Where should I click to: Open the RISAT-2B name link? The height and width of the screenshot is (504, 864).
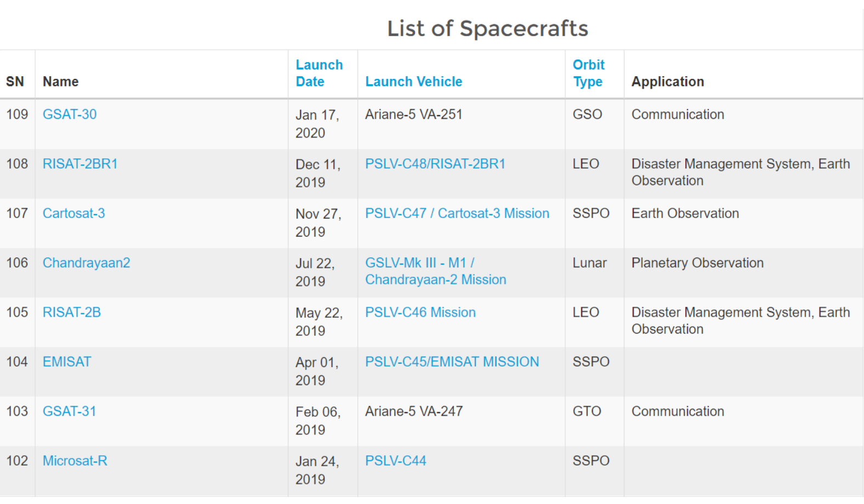coord(72,312)
